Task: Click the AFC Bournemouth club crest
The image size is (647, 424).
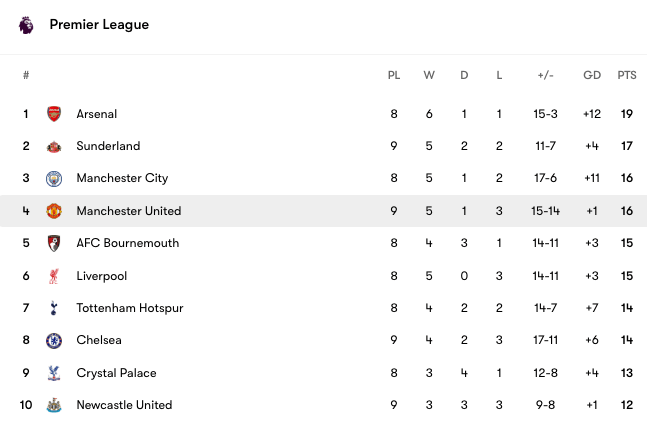Action: [54, 243]
